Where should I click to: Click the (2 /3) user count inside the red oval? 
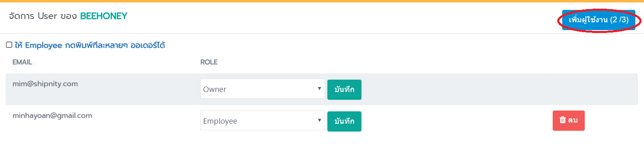(x=619, y=20)
